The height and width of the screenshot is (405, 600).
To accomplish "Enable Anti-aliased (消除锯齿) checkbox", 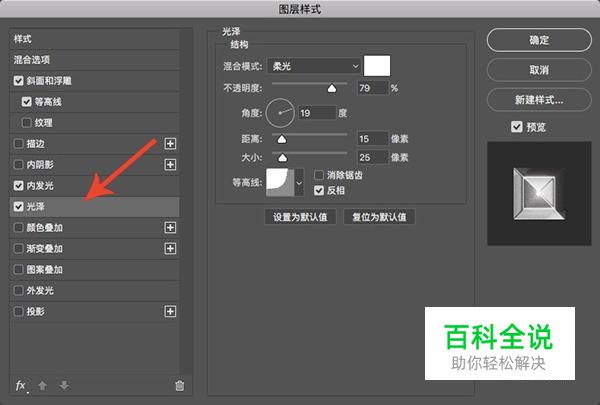I will tap(319, 175).
